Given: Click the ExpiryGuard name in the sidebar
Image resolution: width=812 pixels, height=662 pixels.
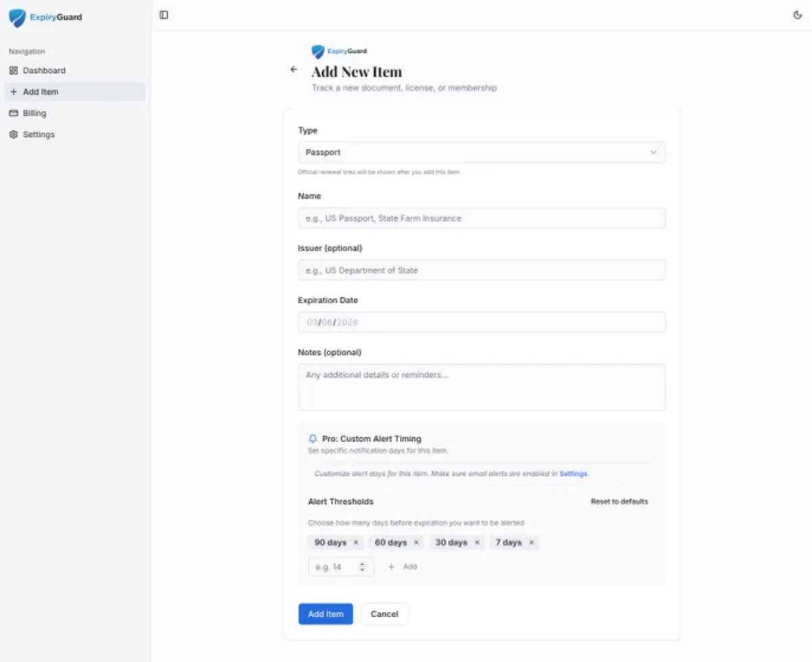Looking at the screenshot, I should 56,18.
